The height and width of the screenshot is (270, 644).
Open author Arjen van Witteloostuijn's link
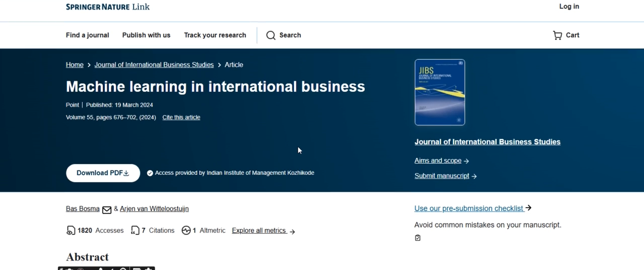tap(154, 209)
